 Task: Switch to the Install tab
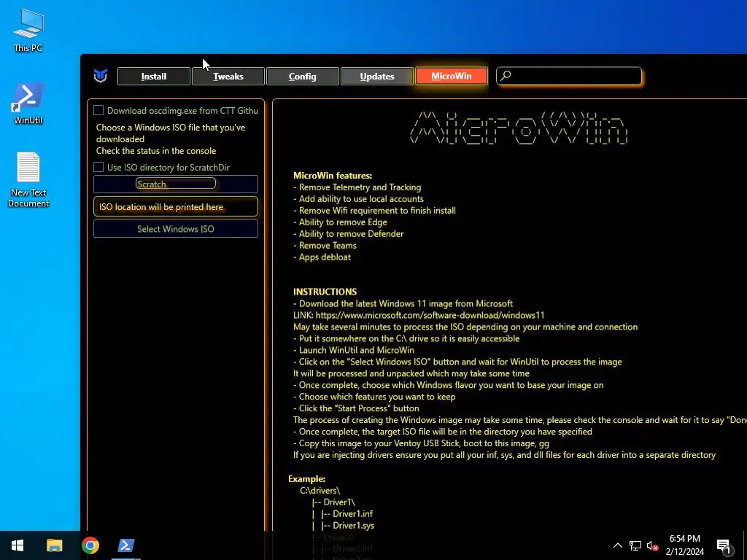(154, 76)
